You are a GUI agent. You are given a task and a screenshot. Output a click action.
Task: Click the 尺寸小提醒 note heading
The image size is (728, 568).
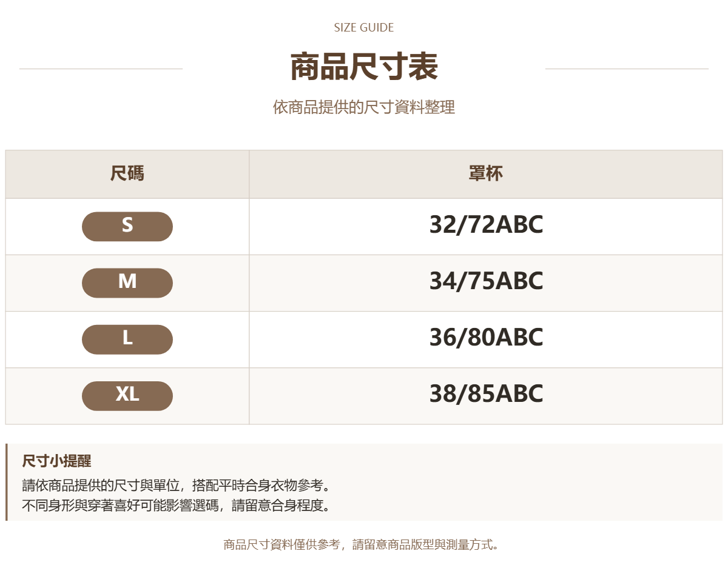[x=56, y=461]
